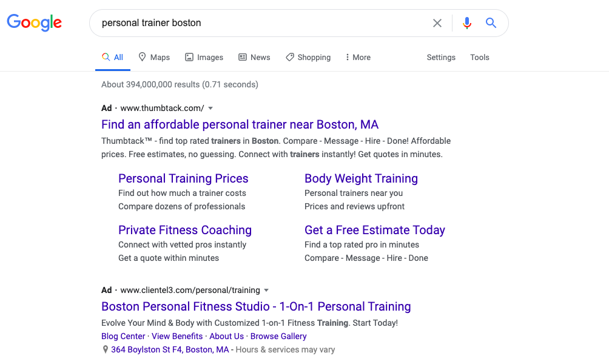Click the Images icon tab
The width and height of the screenshot is (609, 364).
(x=189, y=57)
